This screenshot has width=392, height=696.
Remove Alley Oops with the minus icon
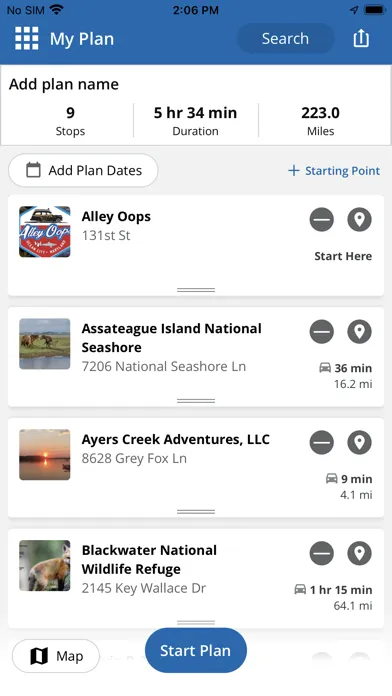[x=322, y=220]
